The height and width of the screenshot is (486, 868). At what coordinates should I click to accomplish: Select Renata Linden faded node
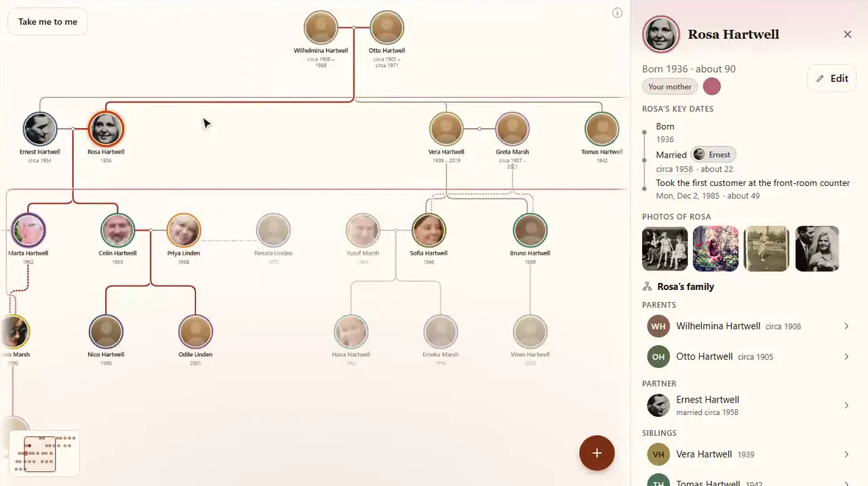tap(273, 230)
